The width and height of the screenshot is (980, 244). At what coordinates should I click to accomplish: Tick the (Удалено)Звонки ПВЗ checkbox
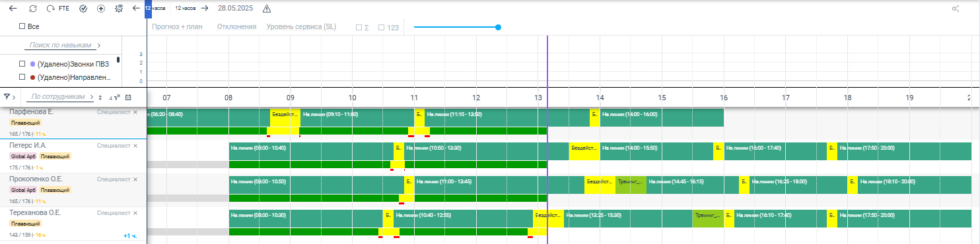[22, 64]
